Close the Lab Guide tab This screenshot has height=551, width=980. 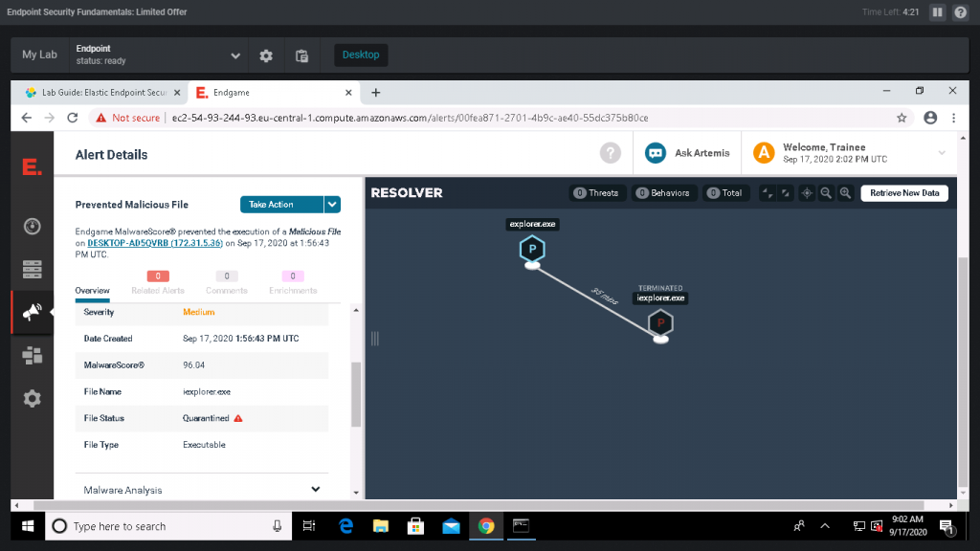(x=177, y=93)
